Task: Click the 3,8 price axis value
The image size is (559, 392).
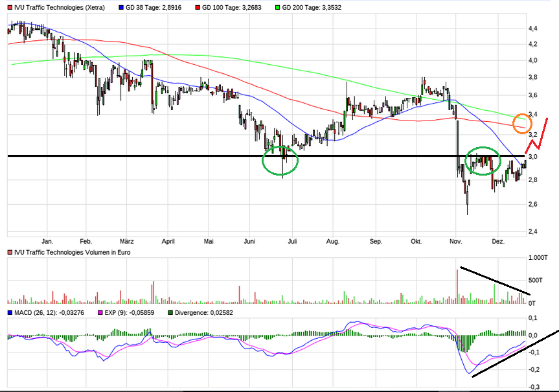Action: 533,77
